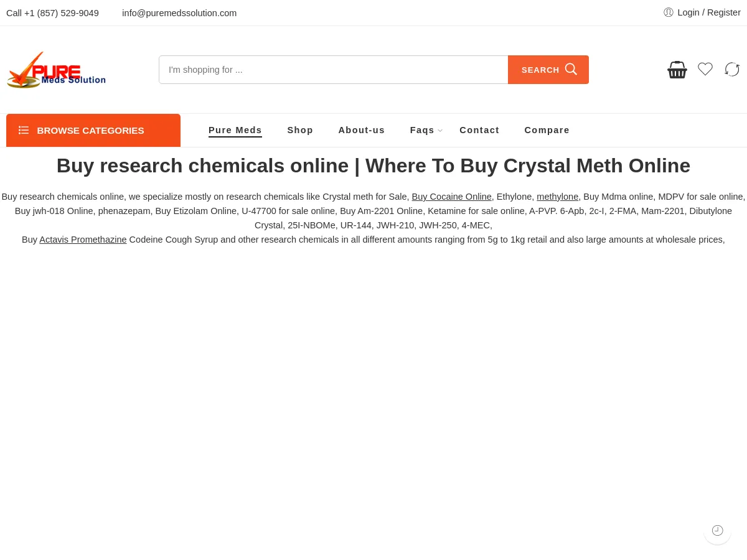
Task: Open the recently viewed clock icon
Action: (718, 531)
